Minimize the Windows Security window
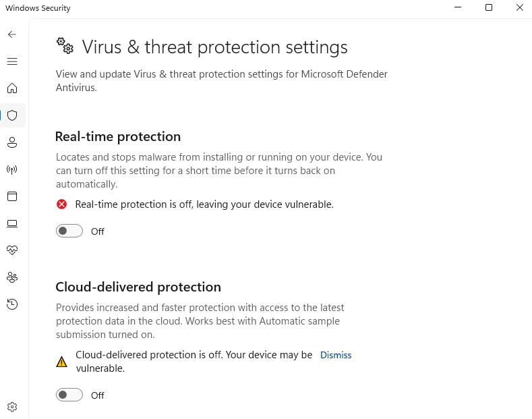The width and height of the screenshot is (532, 419). pyautogui.click(x=459, y=8)
